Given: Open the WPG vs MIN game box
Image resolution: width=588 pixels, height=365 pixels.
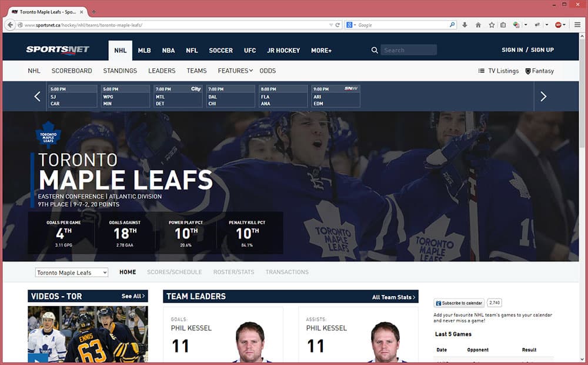Looking at the screenshot, I should (125, 96).
